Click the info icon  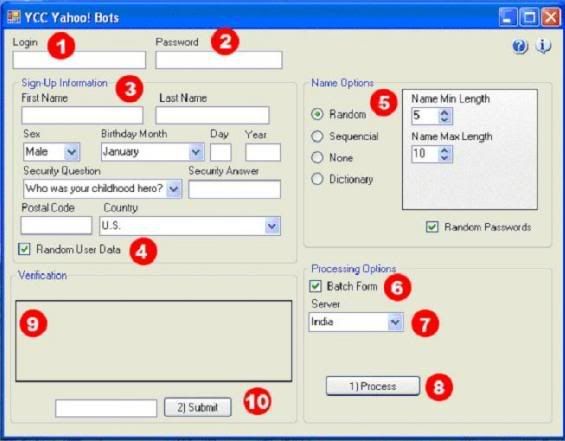(x=543, y=46)
